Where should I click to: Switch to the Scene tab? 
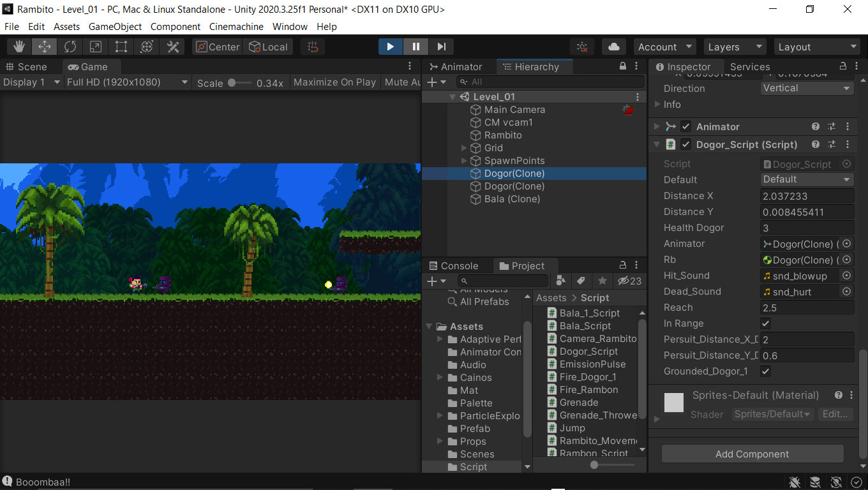26,66
